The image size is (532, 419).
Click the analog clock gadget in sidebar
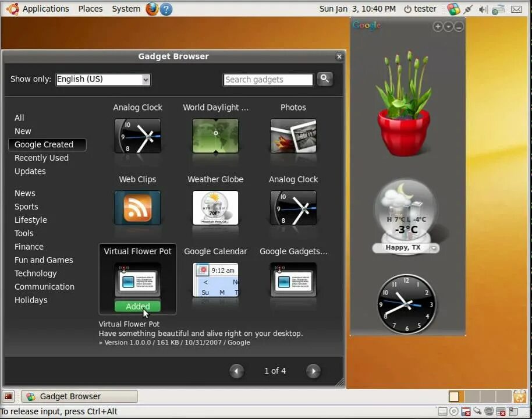(407, 304)
